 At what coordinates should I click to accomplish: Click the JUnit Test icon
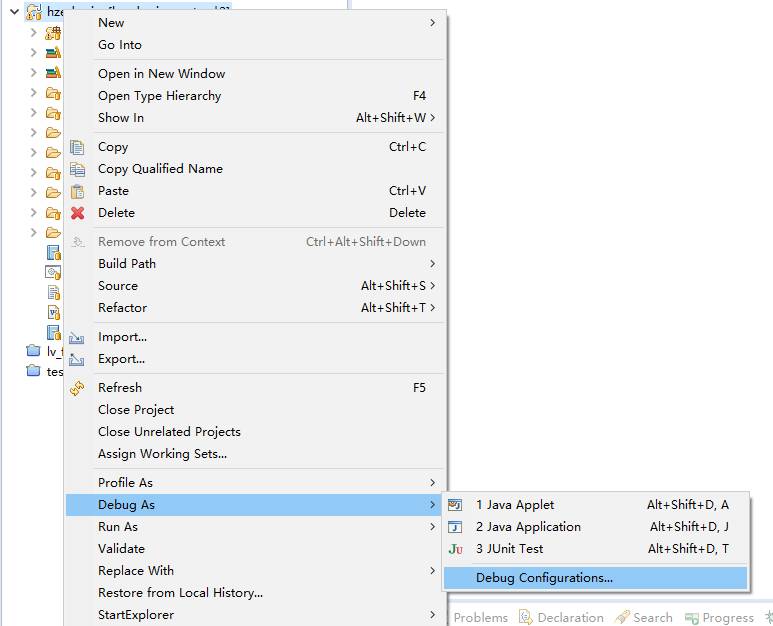coord(456,549)
